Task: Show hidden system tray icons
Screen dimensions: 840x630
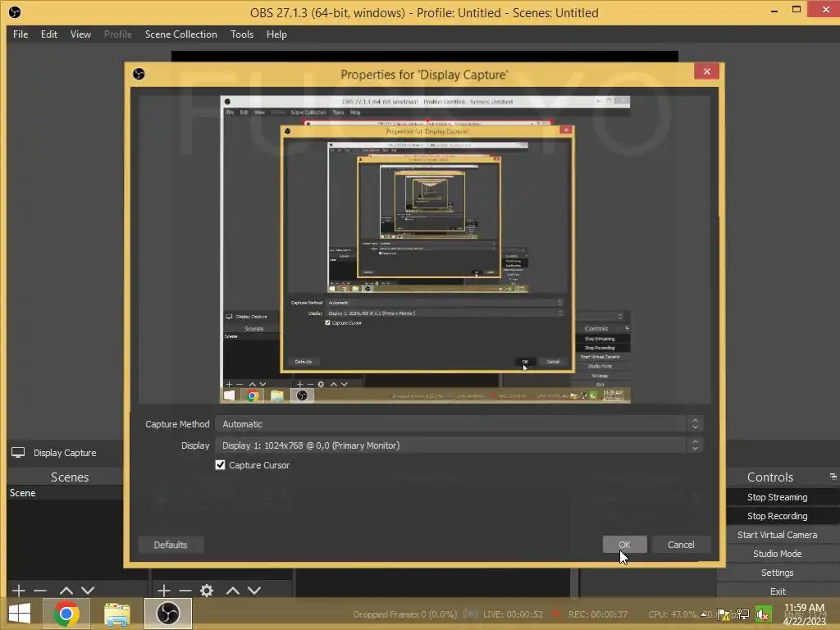Action: tap(704, 614)
